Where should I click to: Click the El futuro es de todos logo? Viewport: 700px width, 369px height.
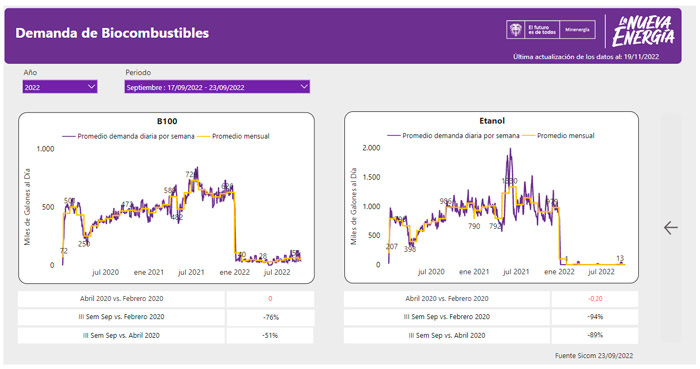[x=542, y=30]
